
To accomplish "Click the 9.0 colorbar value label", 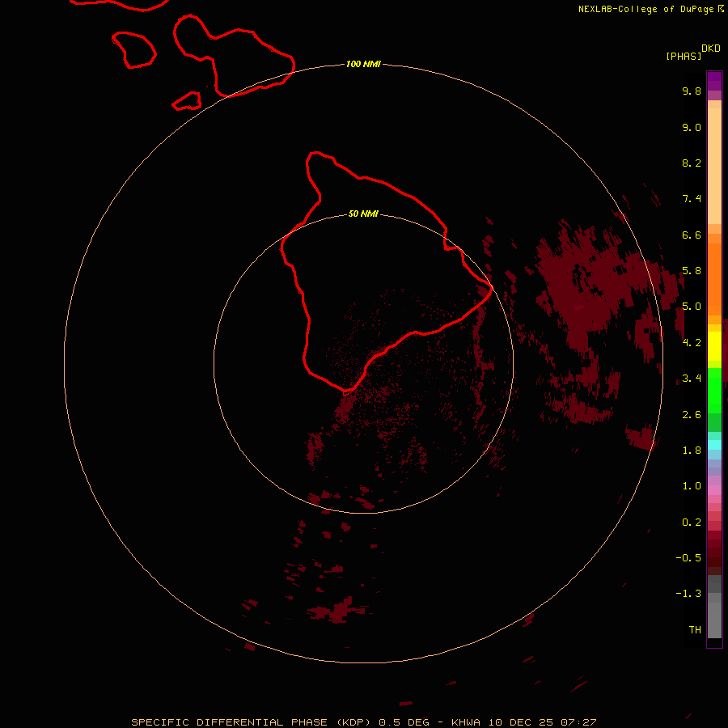I will [692, 127].
